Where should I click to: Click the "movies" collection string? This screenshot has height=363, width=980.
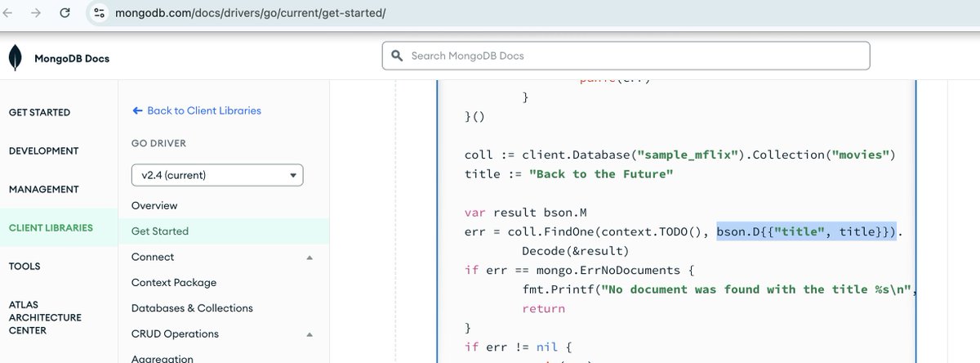(860, 155)
